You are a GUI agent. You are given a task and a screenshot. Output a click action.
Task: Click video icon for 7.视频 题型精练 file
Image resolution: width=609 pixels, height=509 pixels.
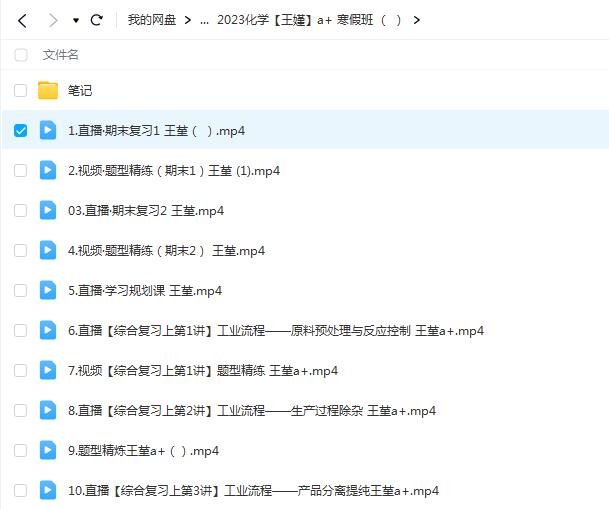48,371
